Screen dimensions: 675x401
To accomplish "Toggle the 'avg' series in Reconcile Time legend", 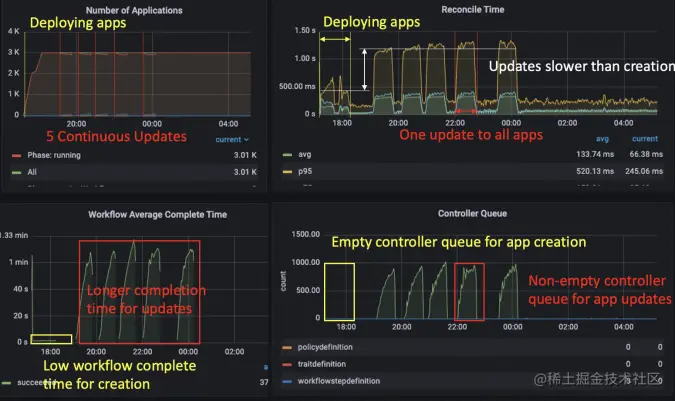I will [305, 154].
